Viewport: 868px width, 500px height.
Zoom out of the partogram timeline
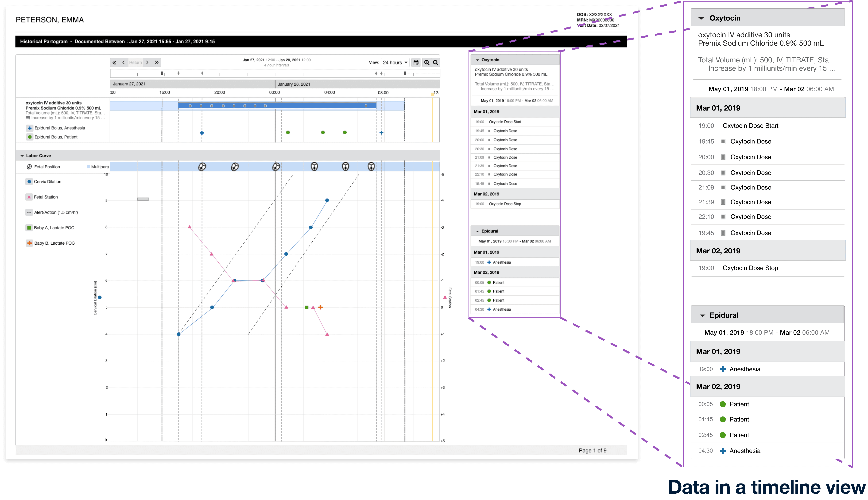pyautogui.click(x=435, y=63)
